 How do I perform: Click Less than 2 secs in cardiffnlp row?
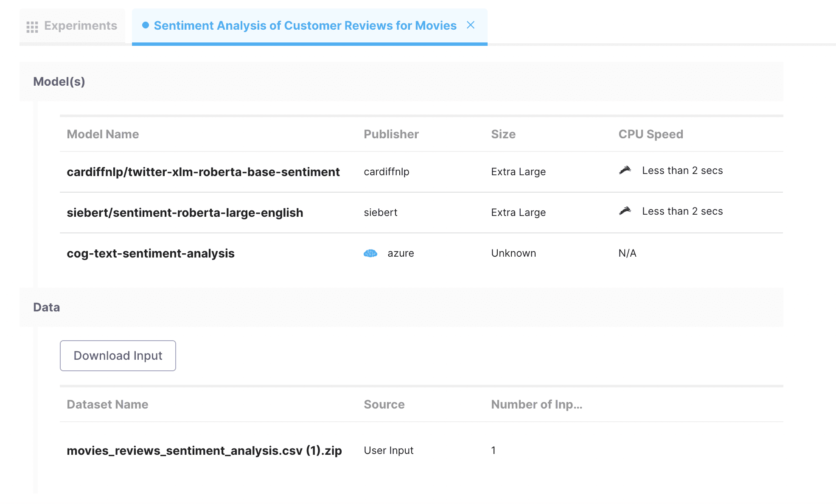click(682, 171)
